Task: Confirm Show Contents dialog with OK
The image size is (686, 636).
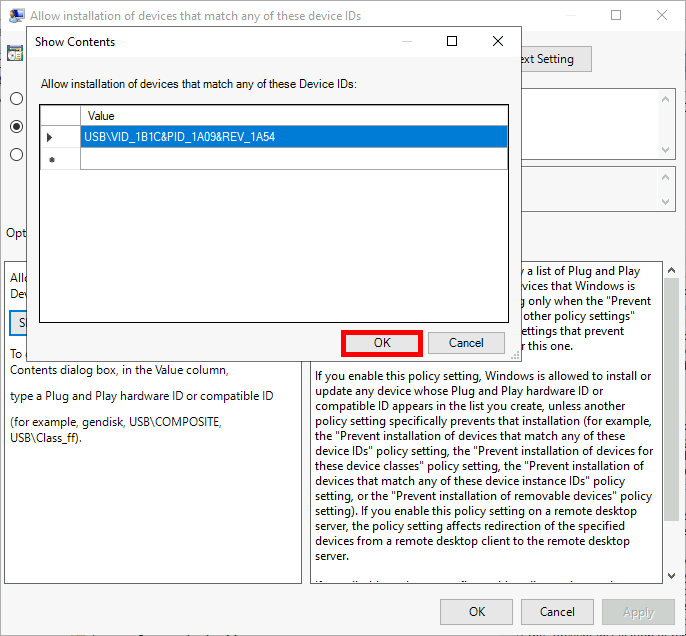Action: click(x=382, y=343)
